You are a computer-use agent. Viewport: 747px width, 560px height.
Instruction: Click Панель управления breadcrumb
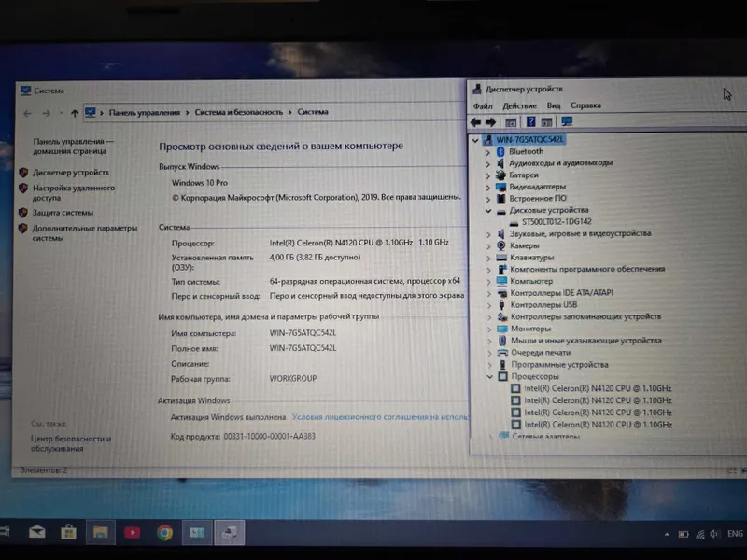[x=145, y=112]
